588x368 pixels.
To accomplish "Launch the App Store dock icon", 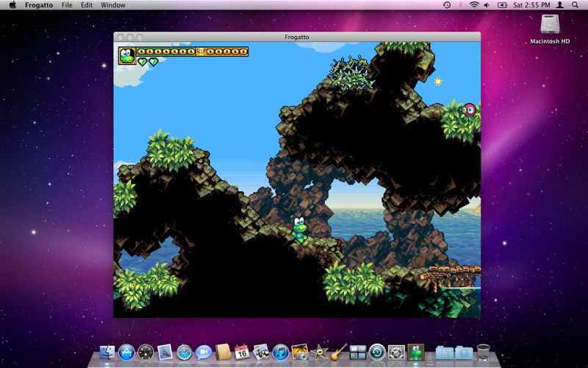I will pos(126,353).
